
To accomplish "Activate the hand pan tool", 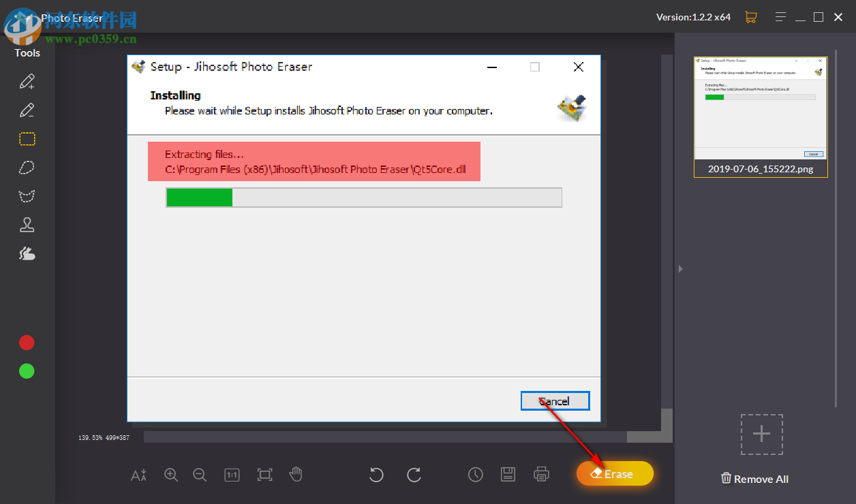I will coord(296,475).
